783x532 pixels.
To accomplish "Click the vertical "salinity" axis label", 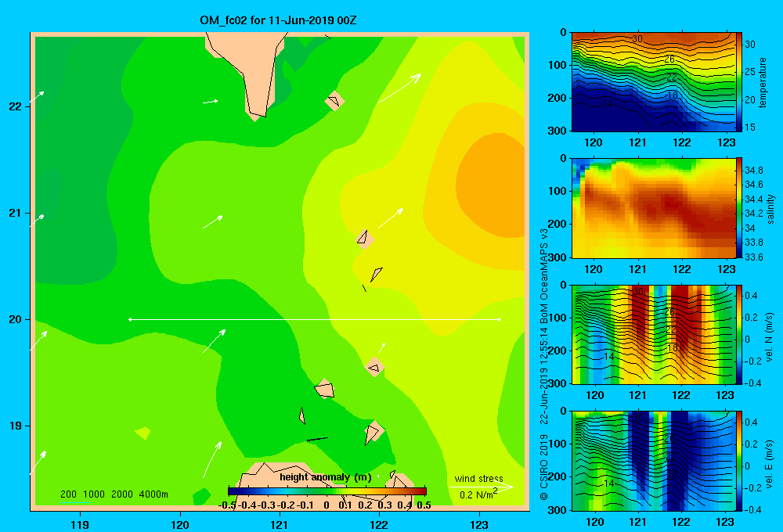I will [x=771, y=209].
